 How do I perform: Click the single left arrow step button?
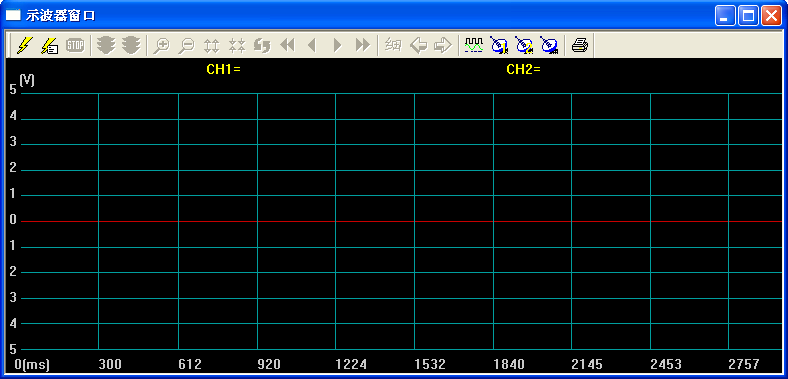pyautogui.click(x=312, y=46)
